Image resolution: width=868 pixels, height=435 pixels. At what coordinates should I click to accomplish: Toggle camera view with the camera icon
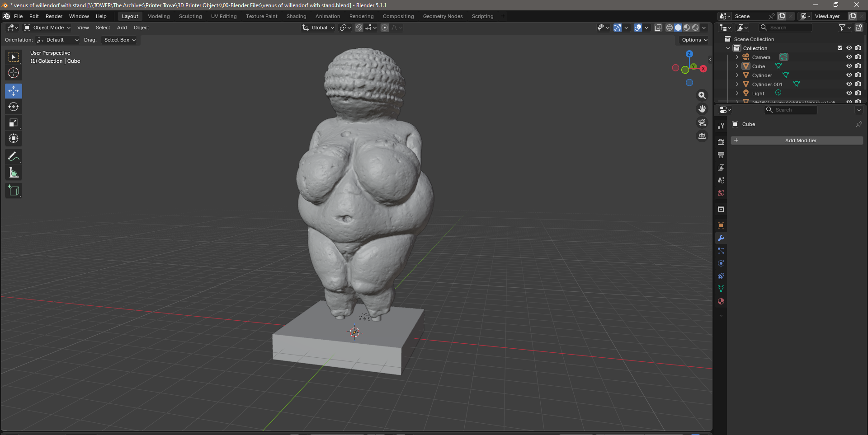[702, 122]
